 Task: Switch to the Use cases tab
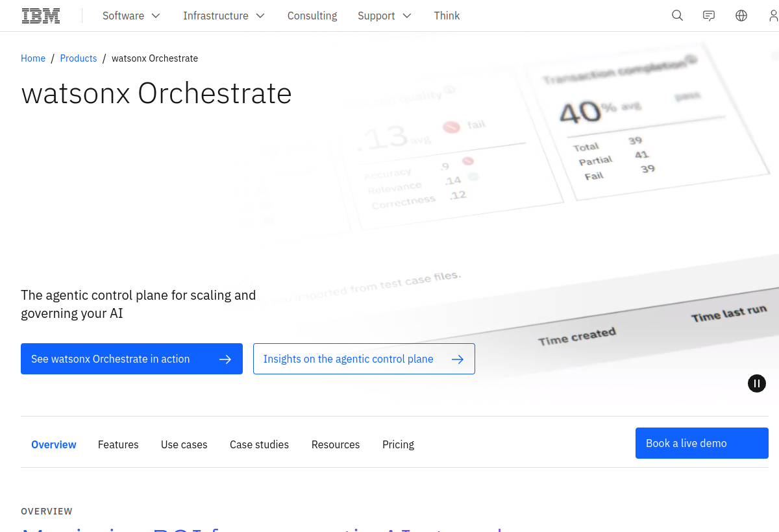tap(184, 444)
